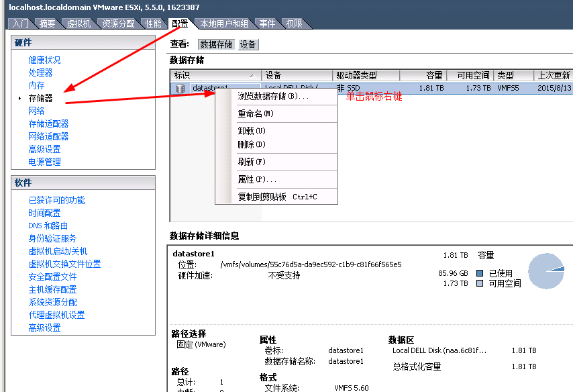Click 虚拟机交换文件位置 link
573x392 pixels.
(x=64, y=264)
